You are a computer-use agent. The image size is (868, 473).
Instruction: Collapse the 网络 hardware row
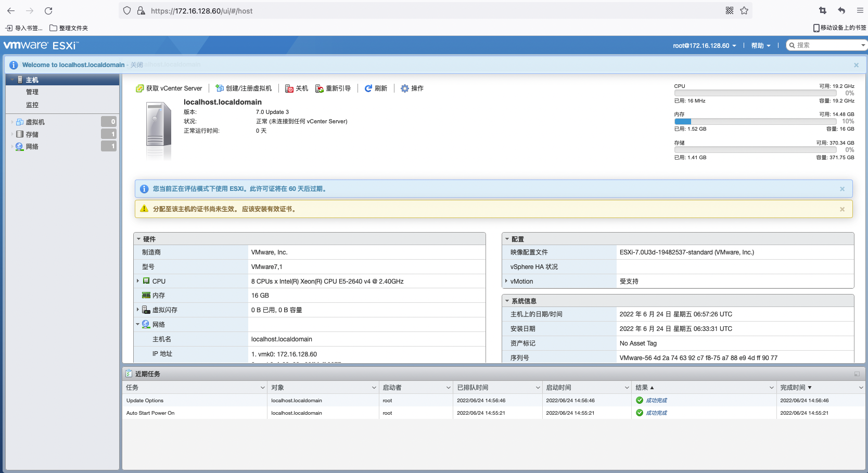point(138,324)
